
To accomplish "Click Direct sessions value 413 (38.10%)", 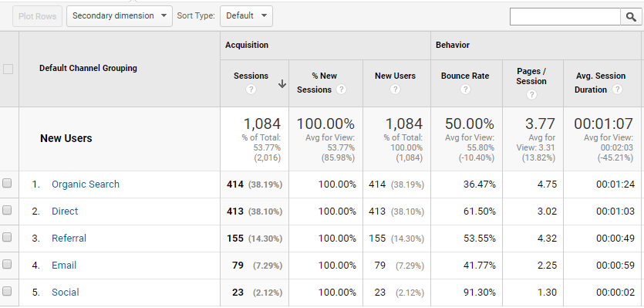I will pyautogui.click(x=255, y=212).
